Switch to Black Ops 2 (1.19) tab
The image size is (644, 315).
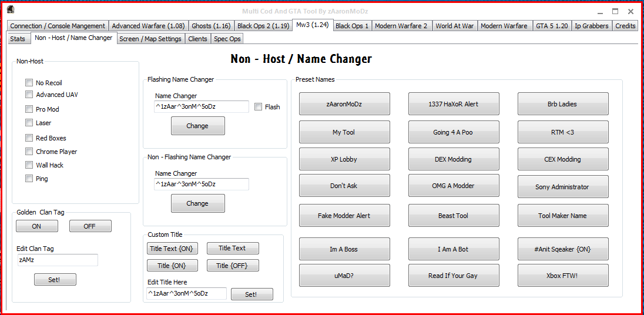click(263, 26)
